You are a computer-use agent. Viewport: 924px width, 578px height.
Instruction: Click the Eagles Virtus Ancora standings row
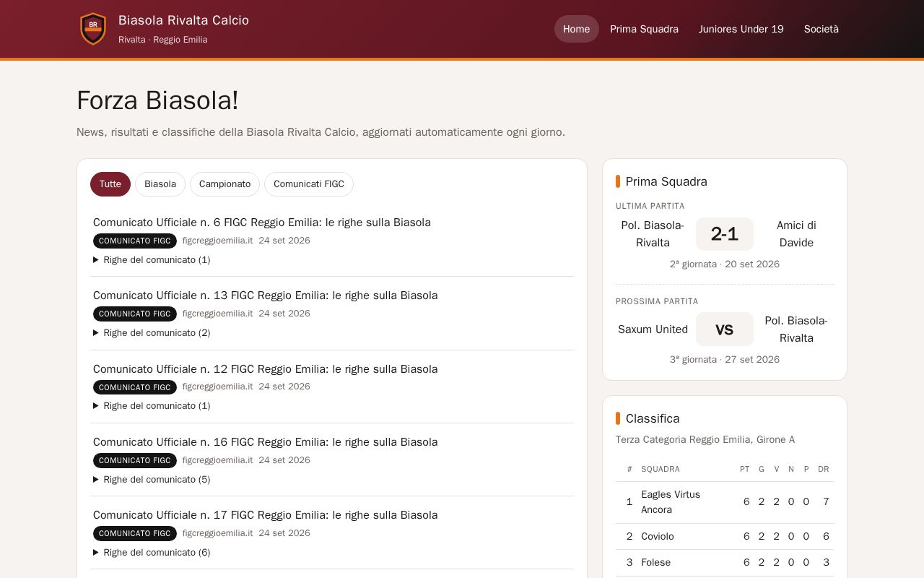click(725, 502)
